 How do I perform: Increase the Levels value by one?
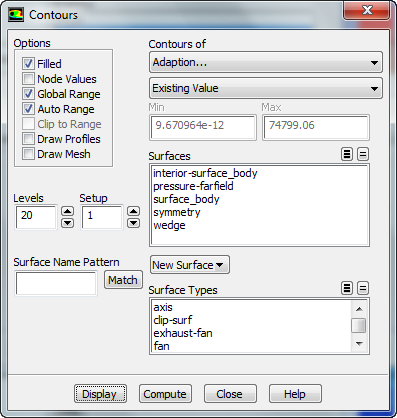[x=68, y=211]
